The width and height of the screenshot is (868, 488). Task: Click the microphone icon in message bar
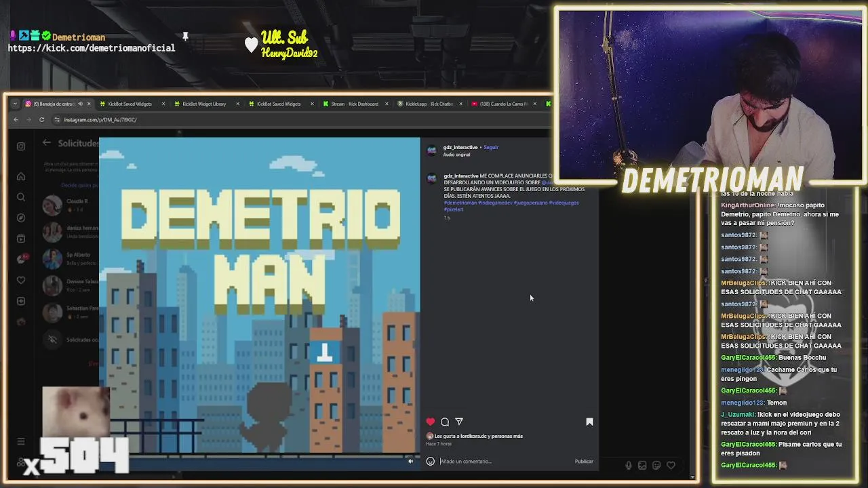(629, 465)
